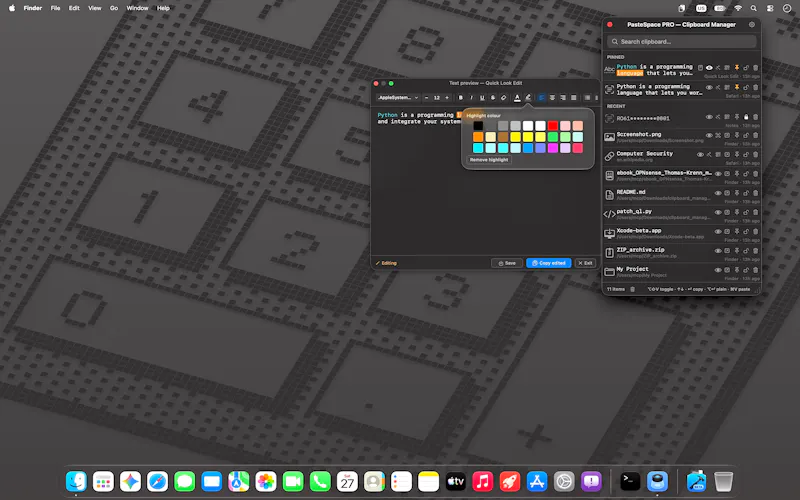Image resolution: width=800 pixels, height=500 pixels.
Task: Pick the black highlight swatch
Action: [478, 126]
